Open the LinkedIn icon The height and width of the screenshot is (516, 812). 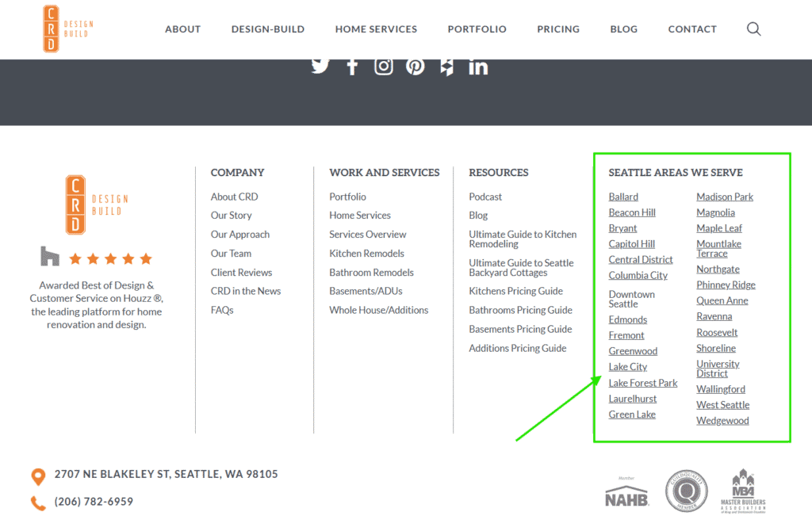[478, 67]
